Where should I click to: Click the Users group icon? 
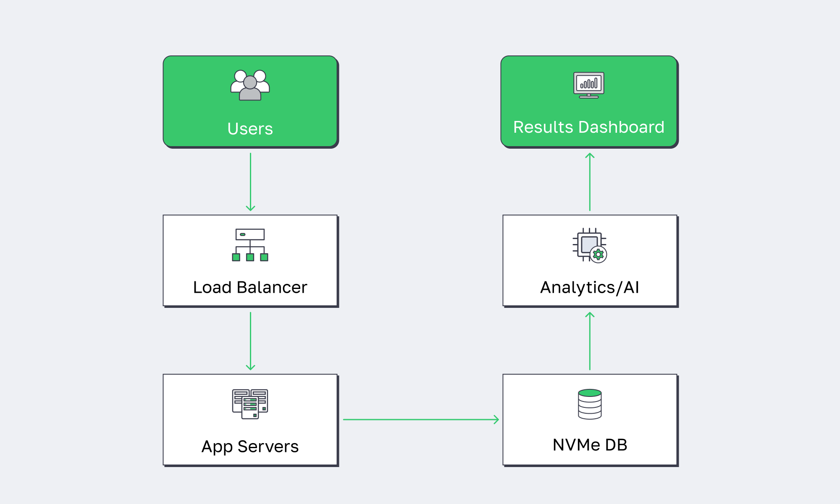(x=251, y=86)
